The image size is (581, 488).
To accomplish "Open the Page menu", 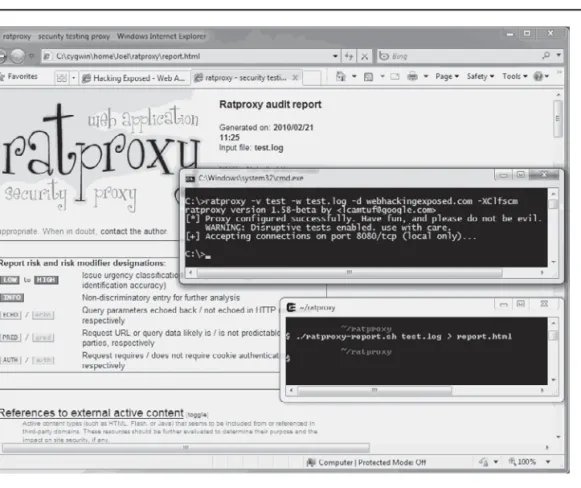I will [x=447, y=76].
